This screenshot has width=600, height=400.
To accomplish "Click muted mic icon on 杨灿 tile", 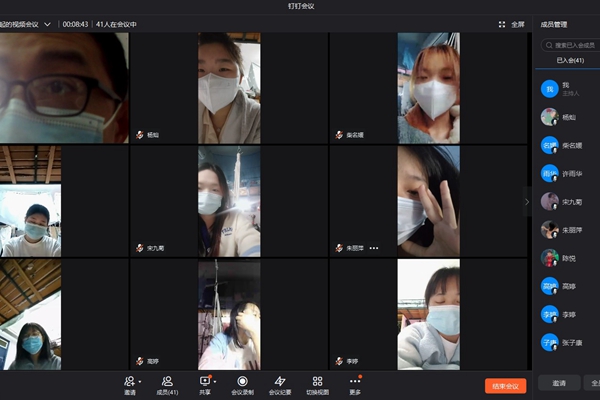I will pyautogui.click(x=140, y=135).
